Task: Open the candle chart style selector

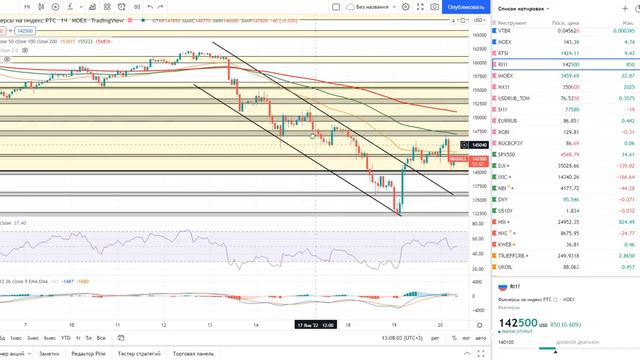Action: coord(41,7)
